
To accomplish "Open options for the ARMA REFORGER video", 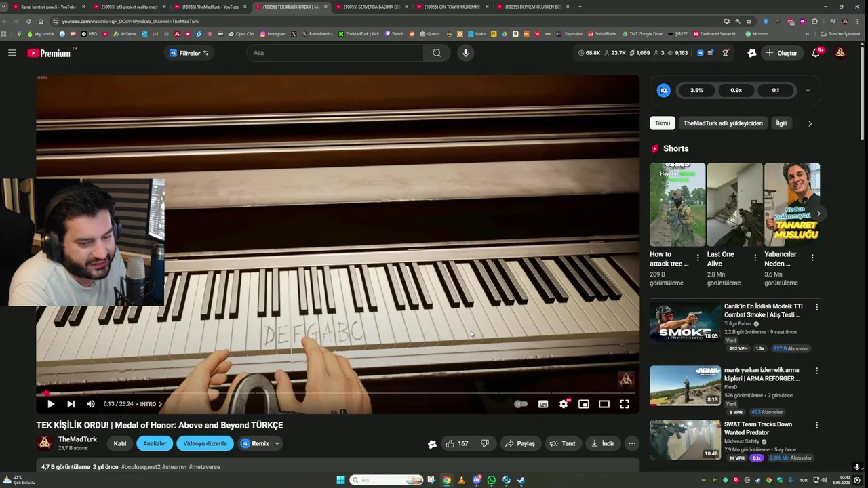I will point(816,371).
